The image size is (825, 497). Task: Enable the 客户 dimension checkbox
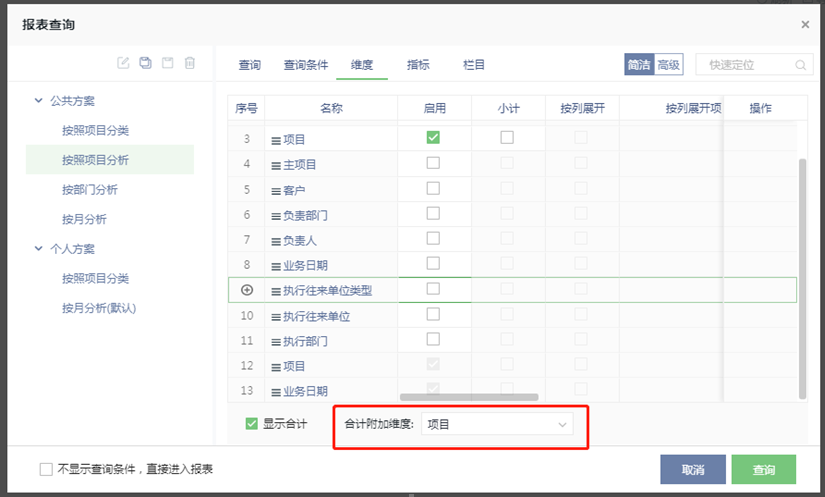click(x=433, y=188)
